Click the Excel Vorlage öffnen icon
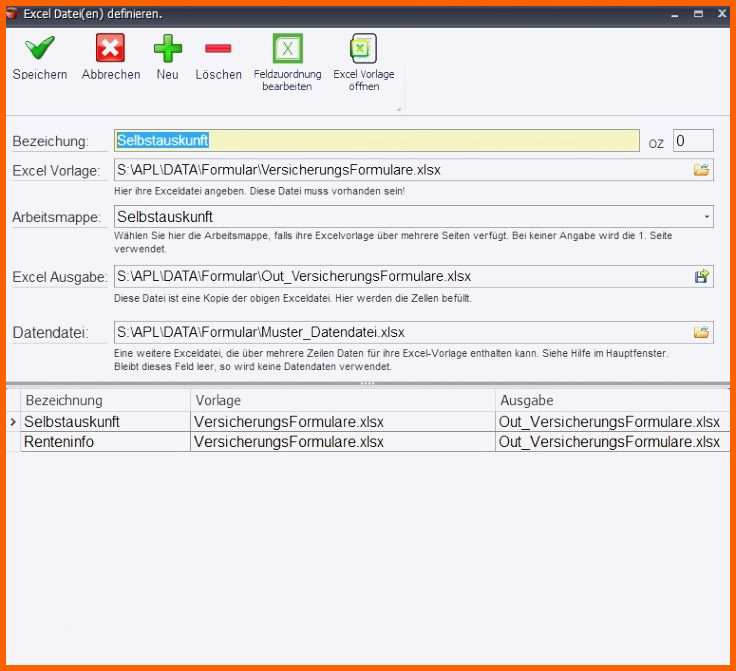This screenshot has width=736, height=671. pyautogui.click(x=363, y=49)
